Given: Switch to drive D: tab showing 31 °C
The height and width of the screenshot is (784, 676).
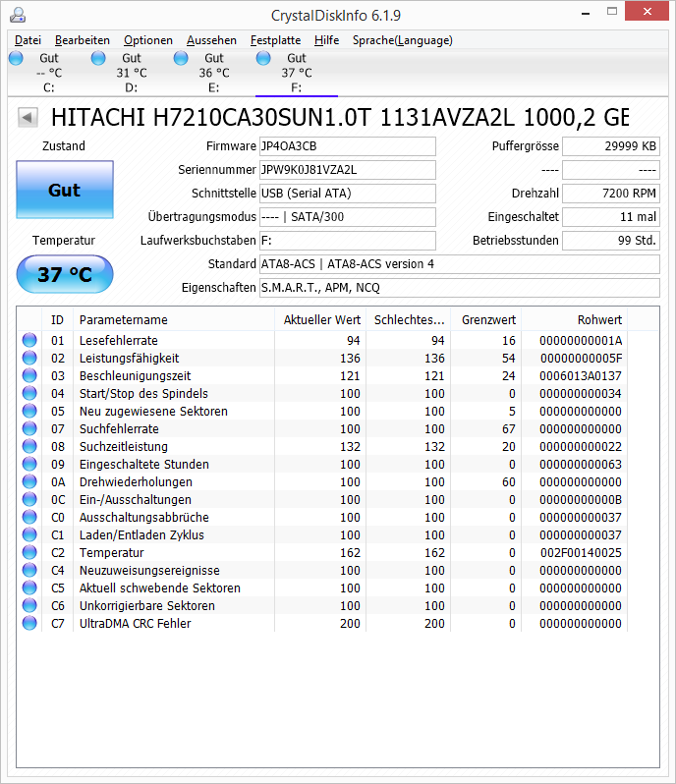Looking at the screenshot, I should [x=132, y=73].
